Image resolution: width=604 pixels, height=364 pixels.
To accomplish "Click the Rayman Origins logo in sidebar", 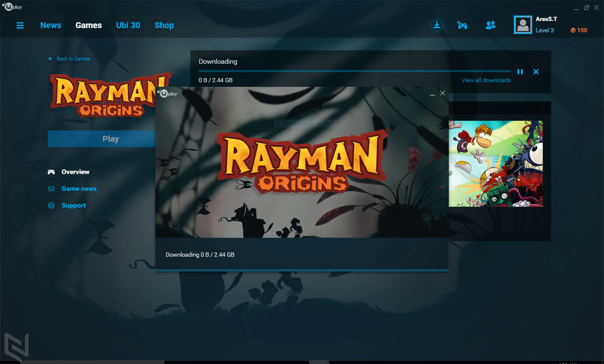I will click(103, 95).
